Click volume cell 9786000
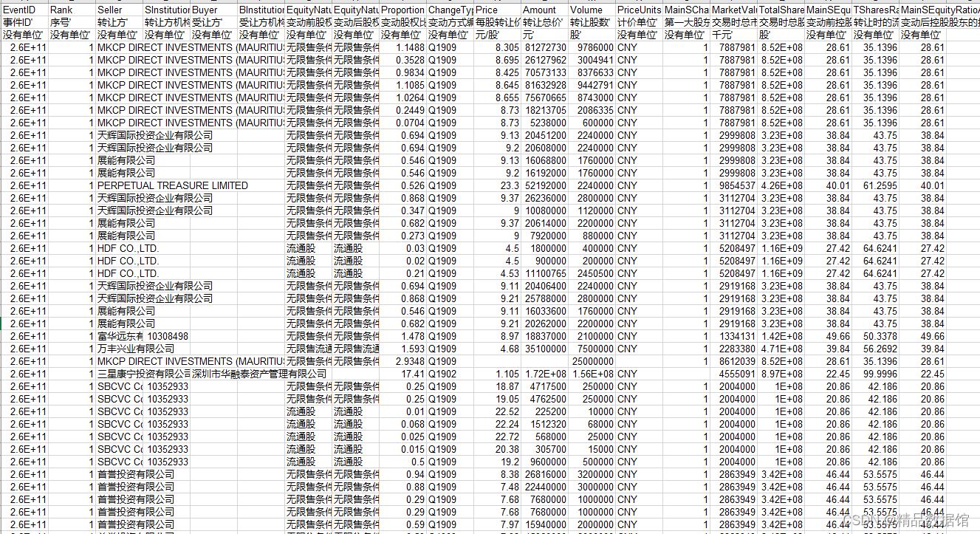This screenshot has height=534, width=980. [x=592, y=47]
